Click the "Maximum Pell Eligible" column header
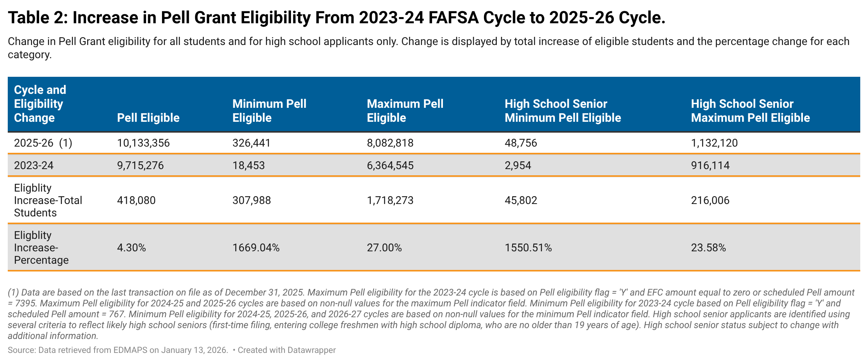The height and width of the screenshot is (363, 868). coord(405,111)
